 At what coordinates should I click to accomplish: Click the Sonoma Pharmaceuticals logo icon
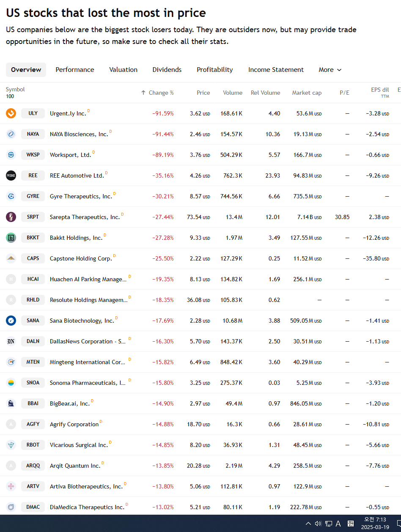(11, 383)
